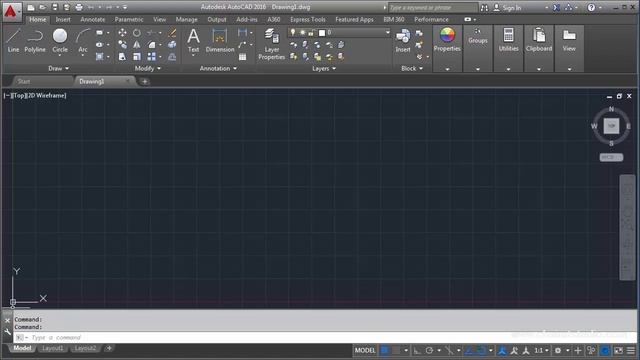Open the AutoCAD application menu
The height and width of the screenshot is (360, 640).
[x=11, y=11]
